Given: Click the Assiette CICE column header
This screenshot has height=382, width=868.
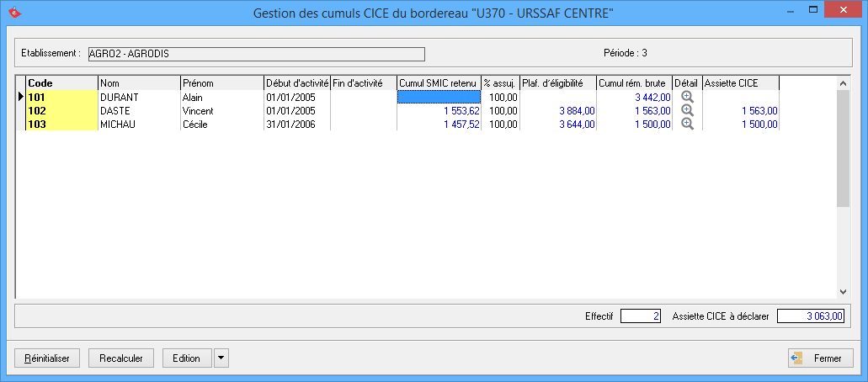Looking at the screenshot, I should pos(740,83).
